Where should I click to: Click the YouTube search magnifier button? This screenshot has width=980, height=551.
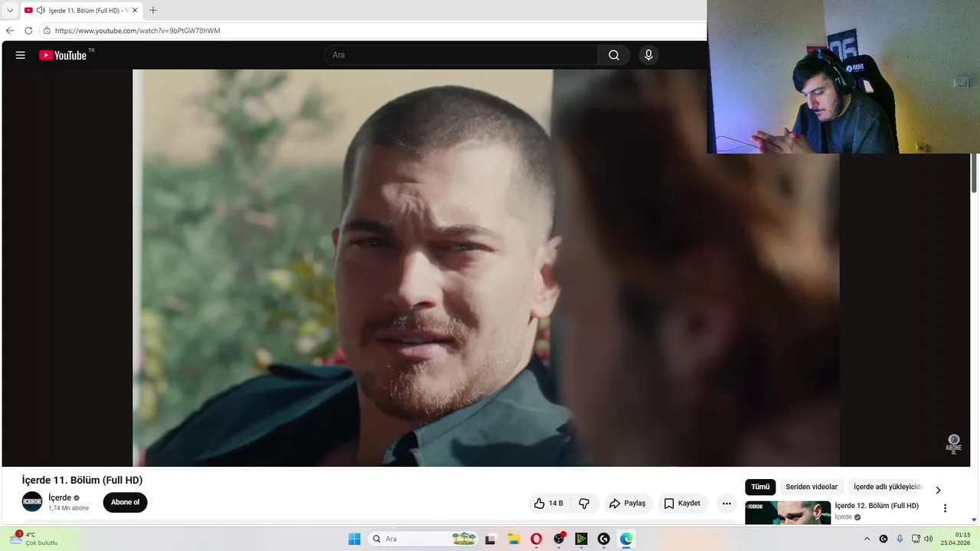(x=614, y=55)
